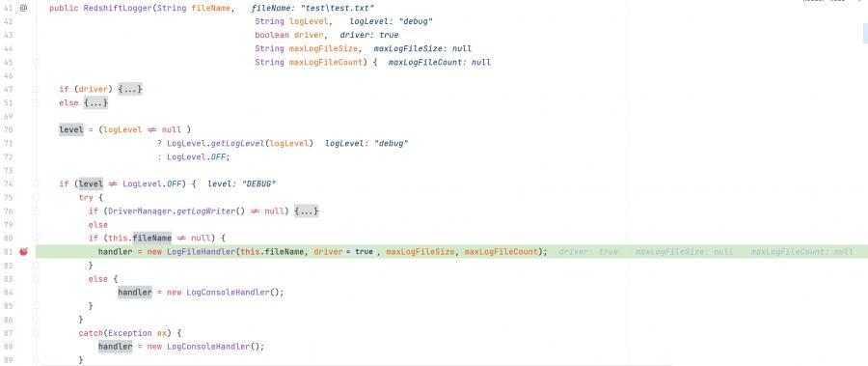Click the scrollbar marker on right edge
The height and width of the screenshot is (366, 868).
[865, 33]
